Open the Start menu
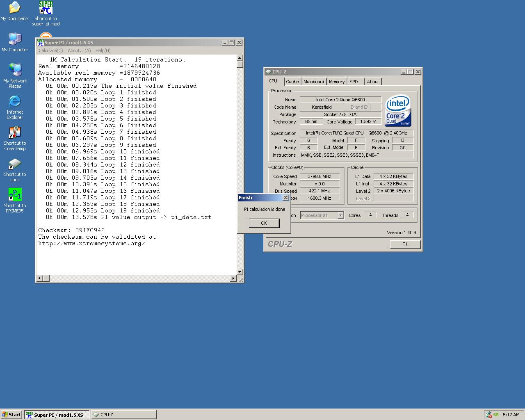This screenshot has height=420, width=525. (11, 415)
